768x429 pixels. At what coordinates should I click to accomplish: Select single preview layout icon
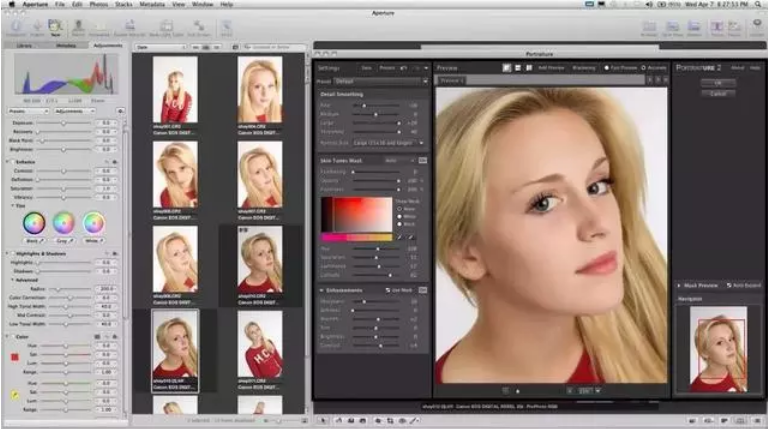pyautogui.click(x=507, y=68)
